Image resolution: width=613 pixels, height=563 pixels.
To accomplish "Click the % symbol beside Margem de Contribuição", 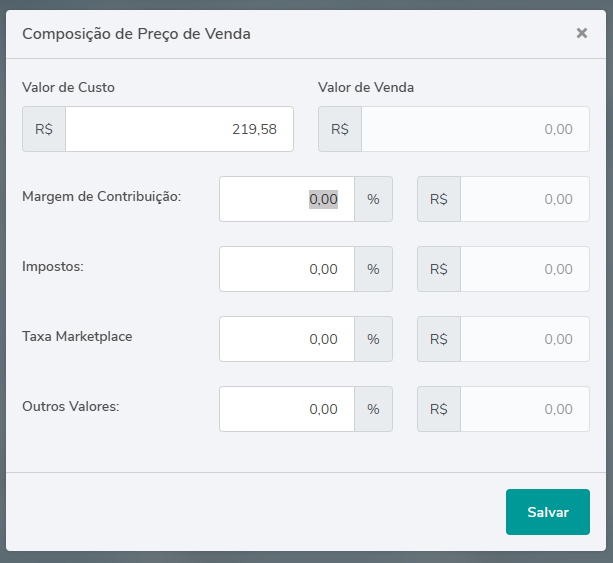I will click(x=373, y=199).
